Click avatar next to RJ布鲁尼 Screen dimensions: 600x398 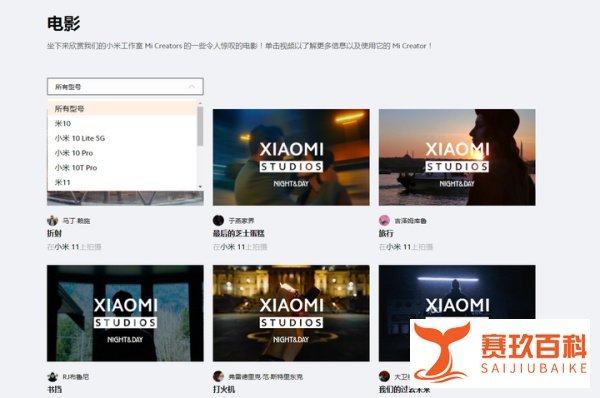52,377
